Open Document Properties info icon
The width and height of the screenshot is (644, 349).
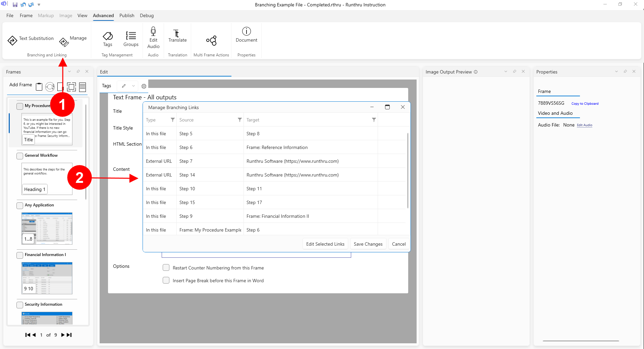(x=246, y=32)
